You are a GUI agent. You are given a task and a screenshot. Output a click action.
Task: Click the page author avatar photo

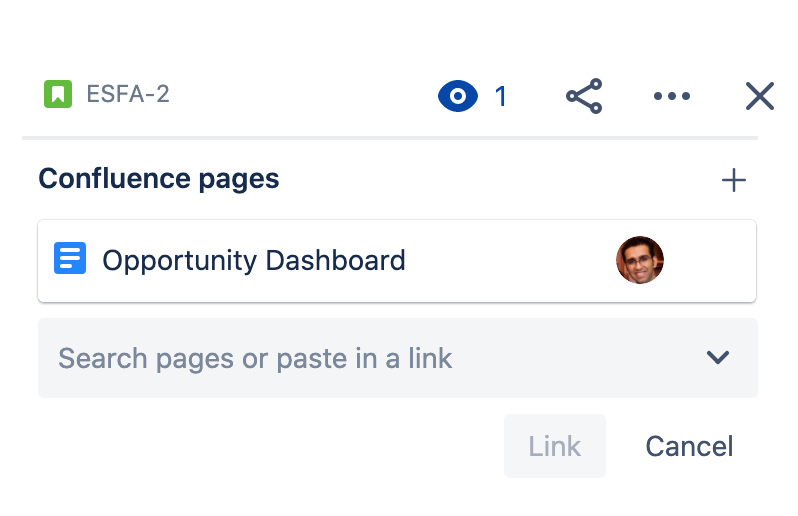640,260
